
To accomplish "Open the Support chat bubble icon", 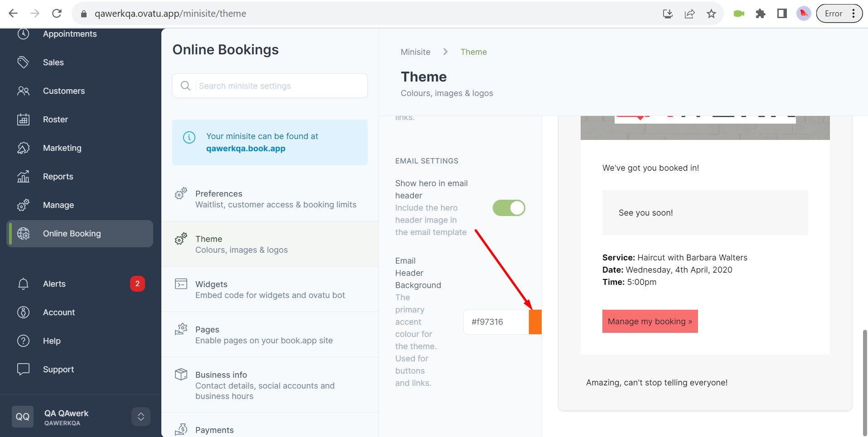I will pyautogui.click(x=23, y=370).
